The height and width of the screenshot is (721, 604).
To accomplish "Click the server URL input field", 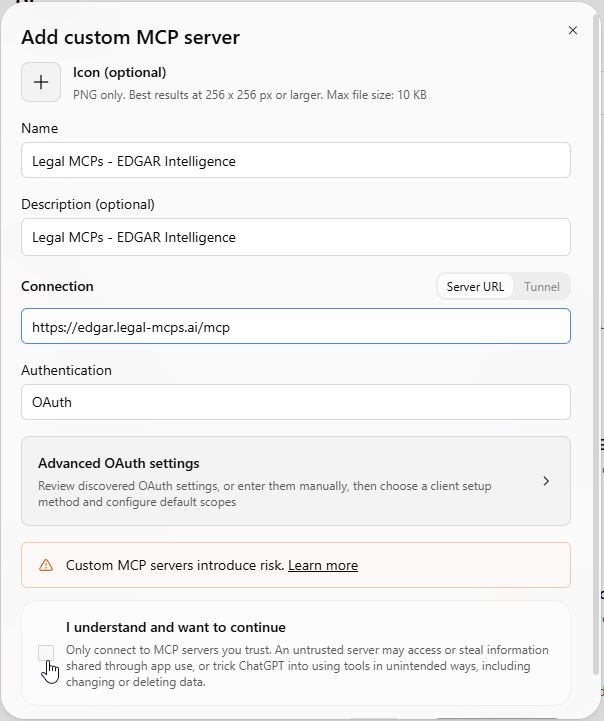I will pos(296,326).
